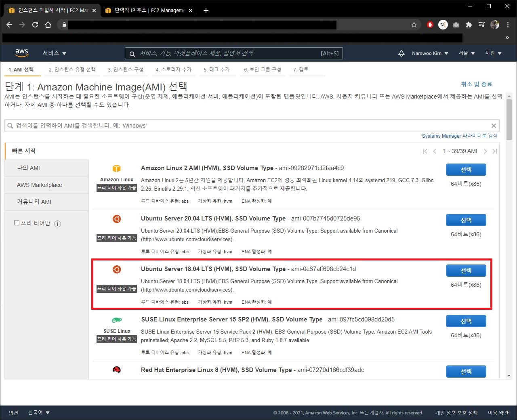Select the Amazon Linux 2 AMI
The width and height of the screenshot is (517, 420).
click(x=466, y=170)
